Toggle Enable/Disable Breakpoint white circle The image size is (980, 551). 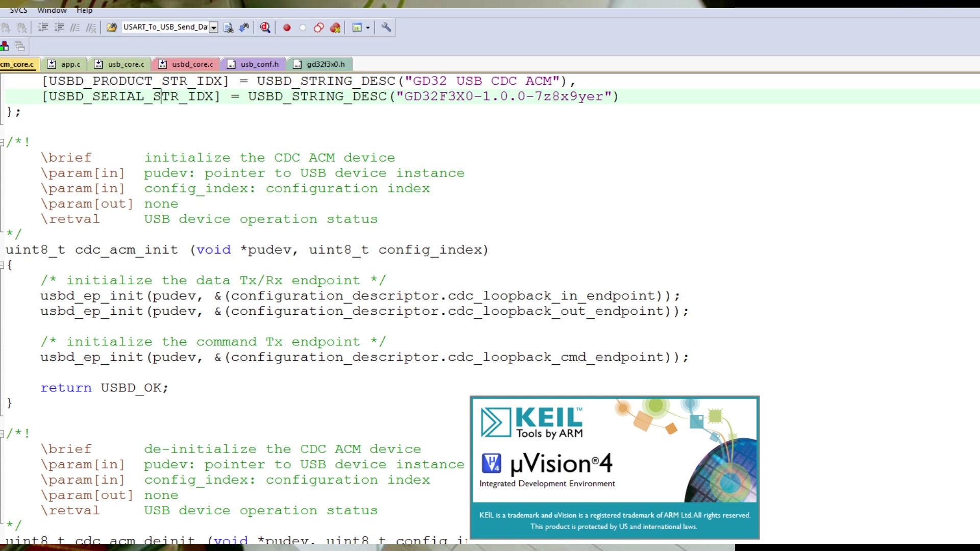point(303,28)
